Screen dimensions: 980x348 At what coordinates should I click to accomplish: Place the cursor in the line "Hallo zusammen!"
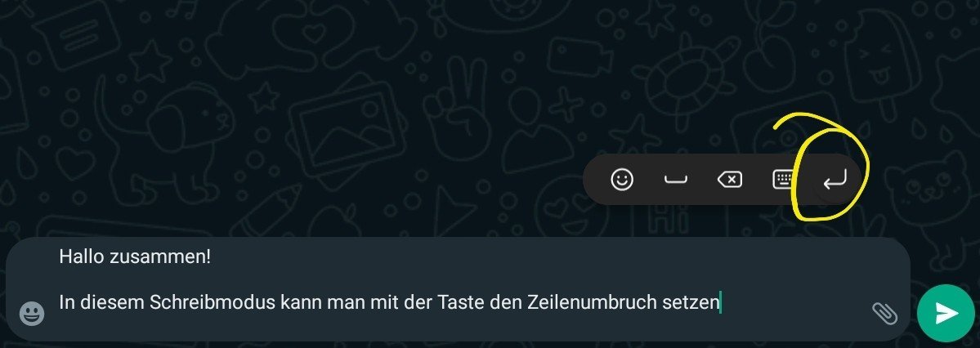point(135,257)
